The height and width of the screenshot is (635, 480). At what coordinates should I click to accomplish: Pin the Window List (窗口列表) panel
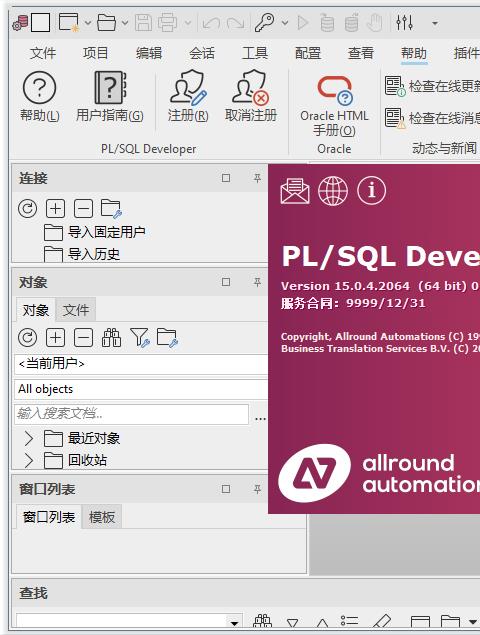257,489
